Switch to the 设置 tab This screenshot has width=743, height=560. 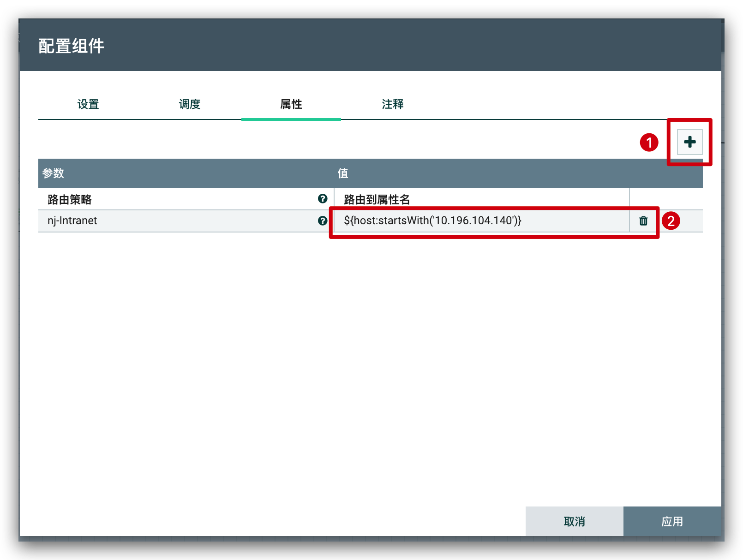88,104
